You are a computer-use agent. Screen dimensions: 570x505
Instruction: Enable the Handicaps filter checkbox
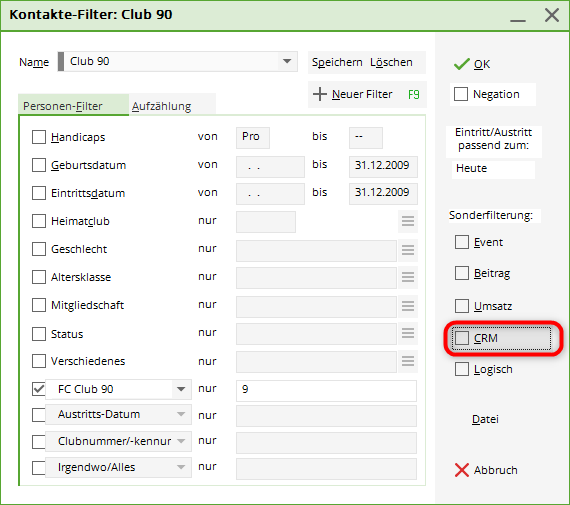click(x=39, y=137)
